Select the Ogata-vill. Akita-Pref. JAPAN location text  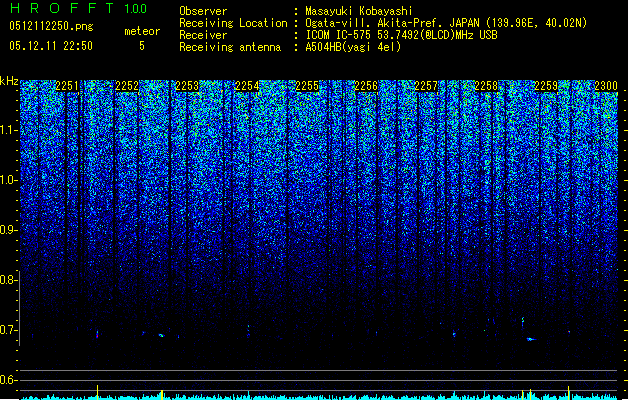[446, 23]
